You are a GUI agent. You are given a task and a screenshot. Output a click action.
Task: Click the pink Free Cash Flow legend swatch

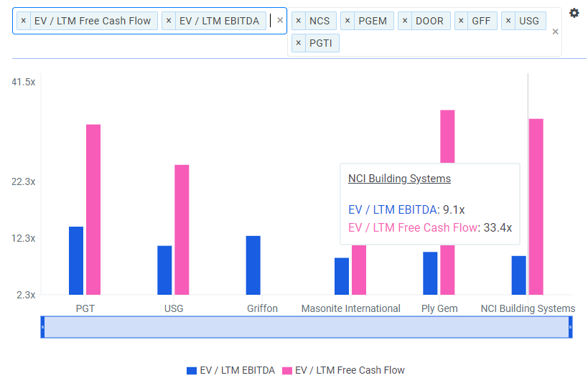pos(287,371)
